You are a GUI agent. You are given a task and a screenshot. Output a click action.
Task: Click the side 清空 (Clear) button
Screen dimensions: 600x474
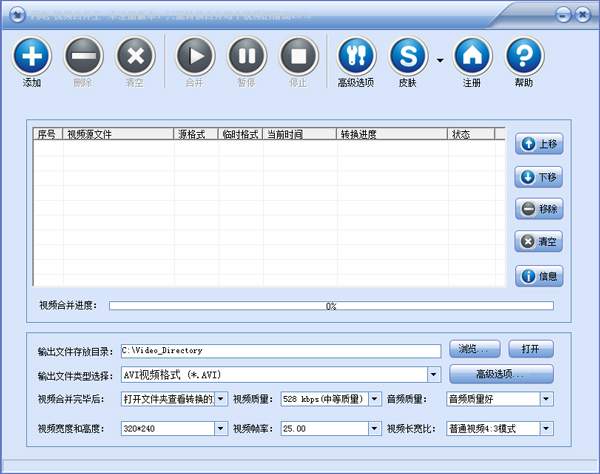(539, 241)
